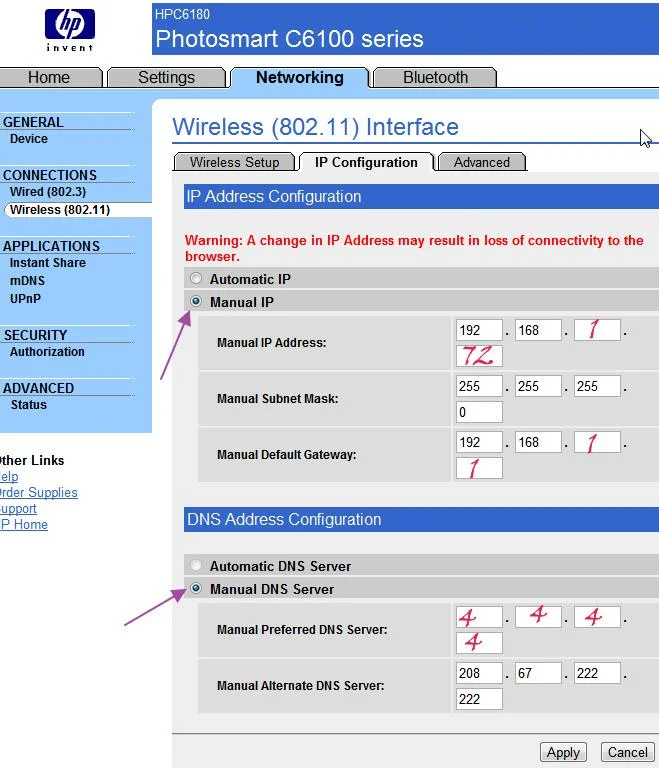Apply the IP configuration changes
This screenshot has height=768, width=659.
[563, 752]
